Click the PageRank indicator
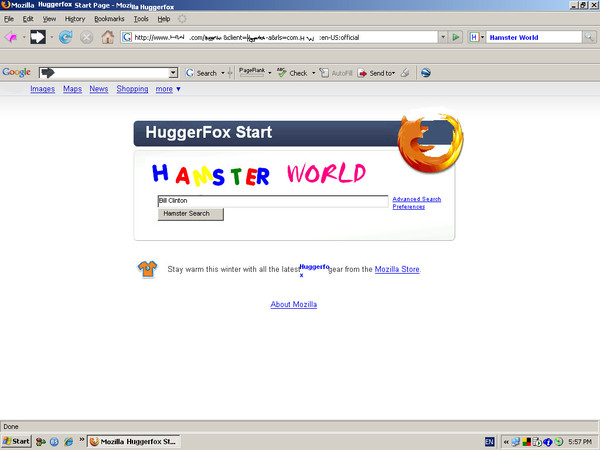This screenshot has width=600, height=450. tap(251, 72)
